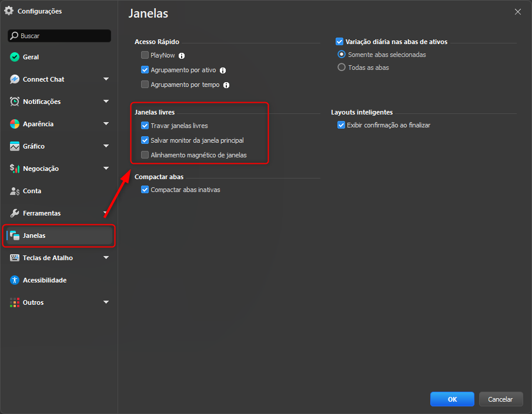Screen dimensions: 532x414
Task: Uncheck Agrupamento por ativo
Action: click(145, 70)
